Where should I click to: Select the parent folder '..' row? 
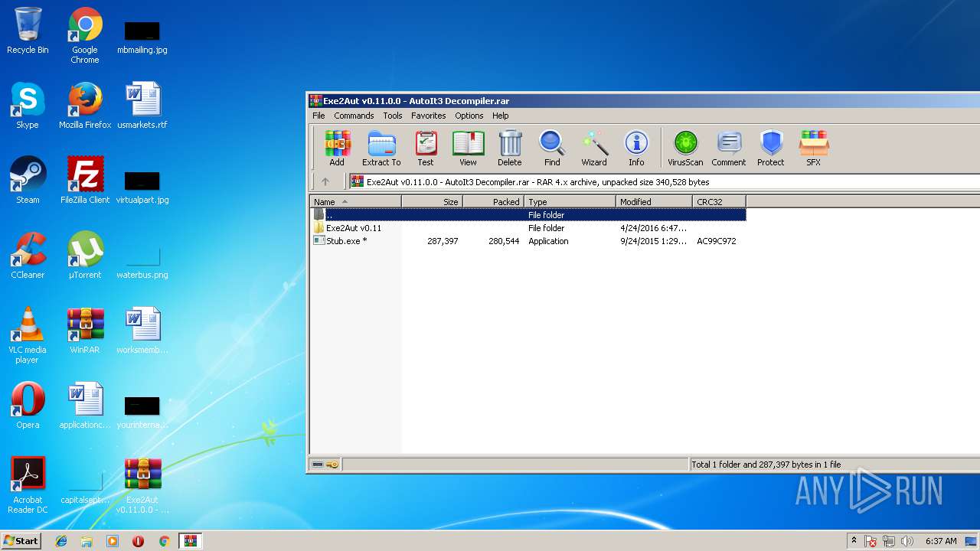point(528,215)
